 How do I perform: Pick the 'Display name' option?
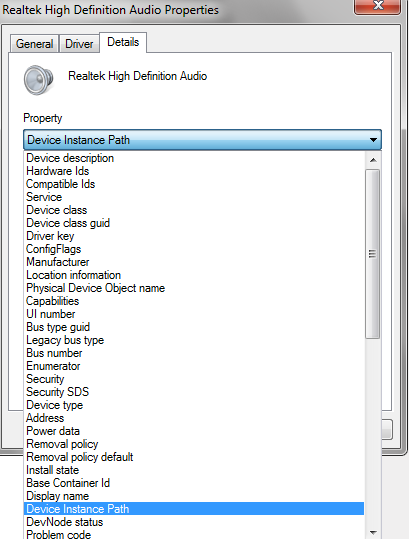pyautogui.click(x=194, y=496)
